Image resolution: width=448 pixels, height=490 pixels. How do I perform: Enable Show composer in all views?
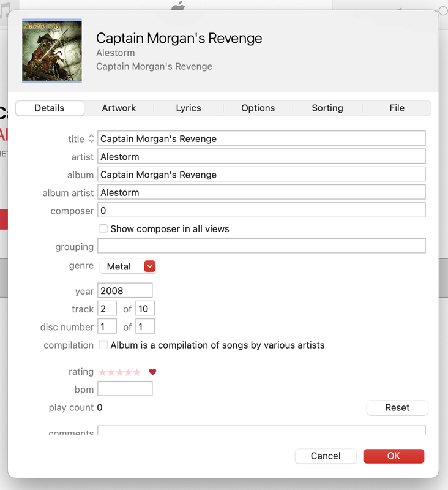103,229
